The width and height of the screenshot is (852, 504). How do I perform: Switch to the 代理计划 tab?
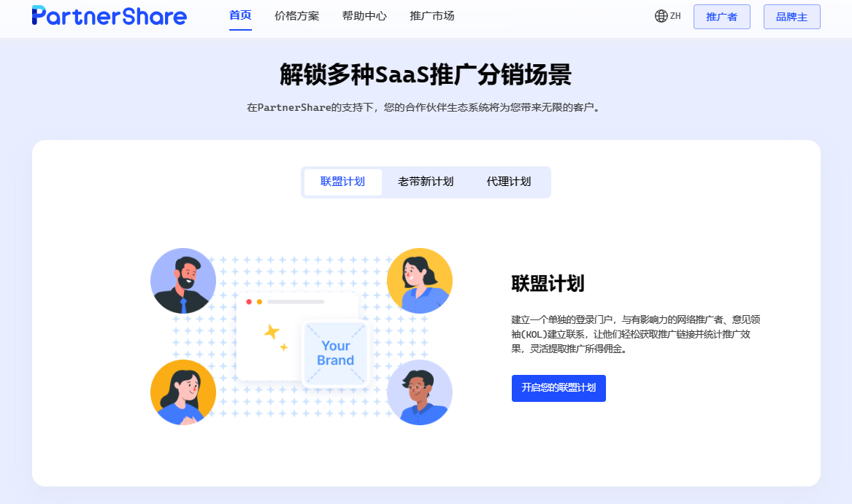pyautogui.click(x=509, y=182)
